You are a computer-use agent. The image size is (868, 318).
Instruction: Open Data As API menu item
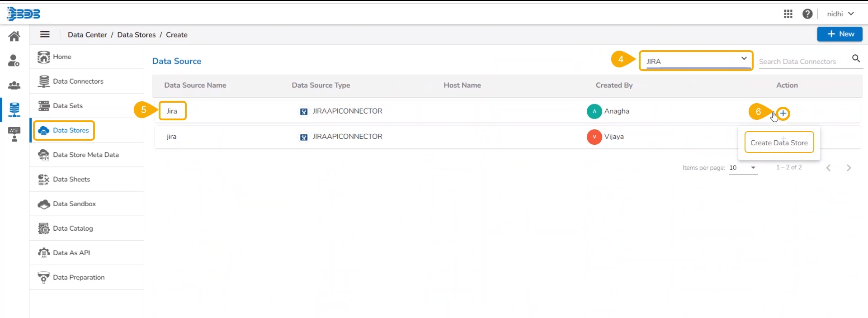[x=87, y=253]
